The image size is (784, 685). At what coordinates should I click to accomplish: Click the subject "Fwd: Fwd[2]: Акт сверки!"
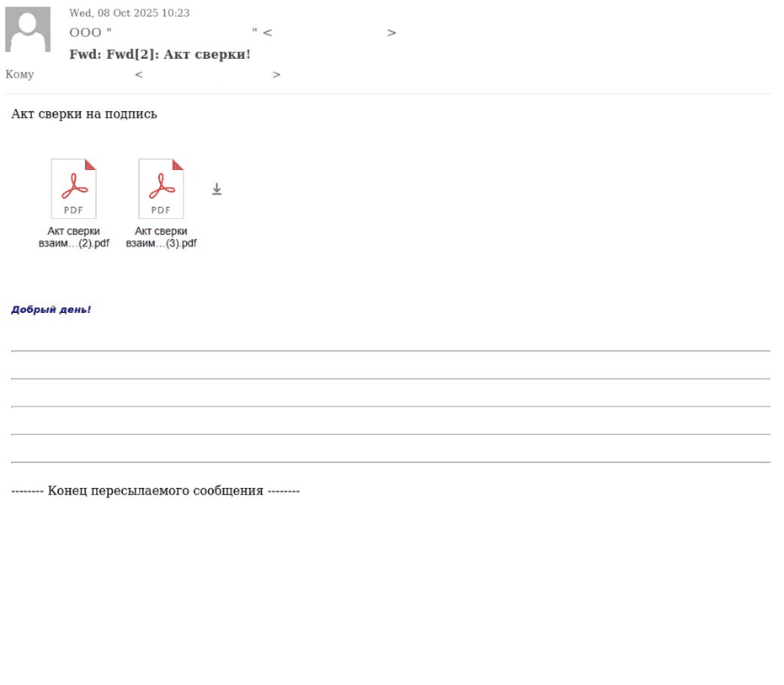pos(160,55)
